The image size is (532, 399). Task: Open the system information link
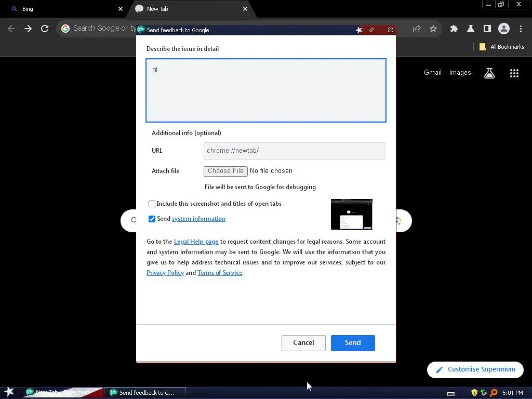pyautogui.click(x=198, y=219)
